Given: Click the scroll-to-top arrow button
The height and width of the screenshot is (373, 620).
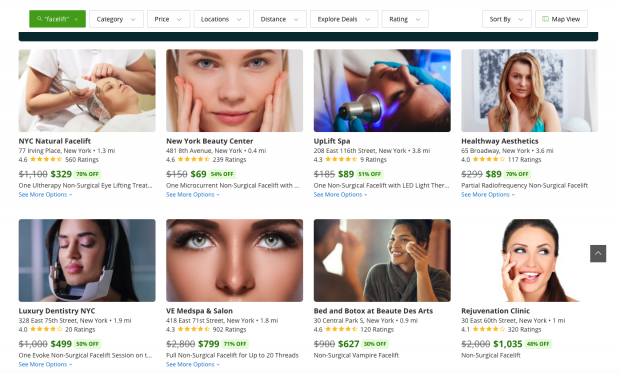Looking at the screenshot, I should (598, 254).
